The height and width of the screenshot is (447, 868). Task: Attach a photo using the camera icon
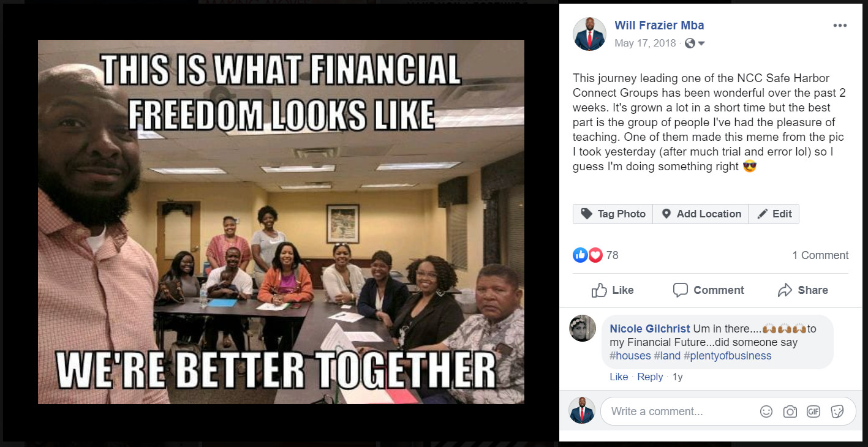point(790,411)
